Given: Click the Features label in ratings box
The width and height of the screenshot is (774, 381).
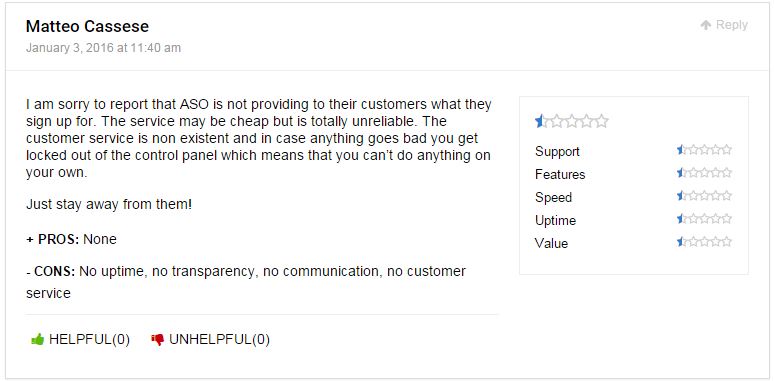Looking at the screenshot, I should click(x=560, y=174).
